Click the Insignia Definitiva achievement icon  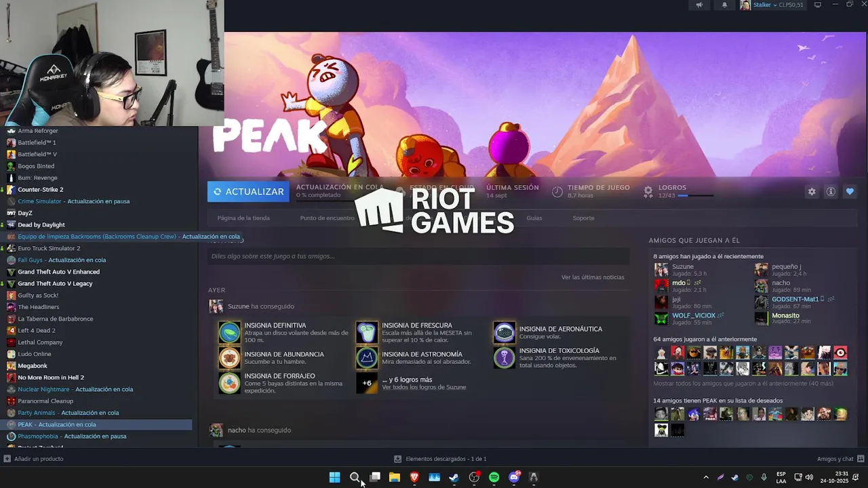229,333
